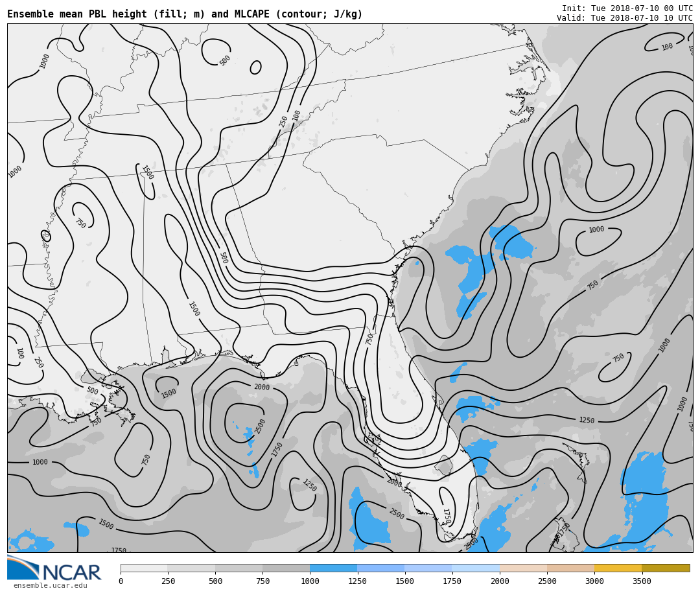Pick the 0–250 lightest gray colorbar swatch
Viewport: 700px width, 593px height.
pyautogui.click(x=144, y=568)
